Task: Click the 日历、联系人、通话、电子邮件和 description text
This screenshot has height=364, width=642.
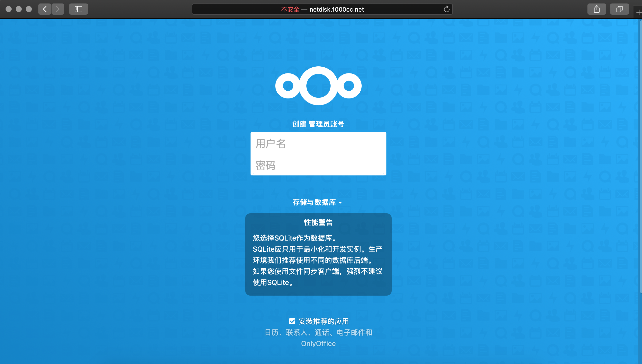Action: click(x=318, y=332)
